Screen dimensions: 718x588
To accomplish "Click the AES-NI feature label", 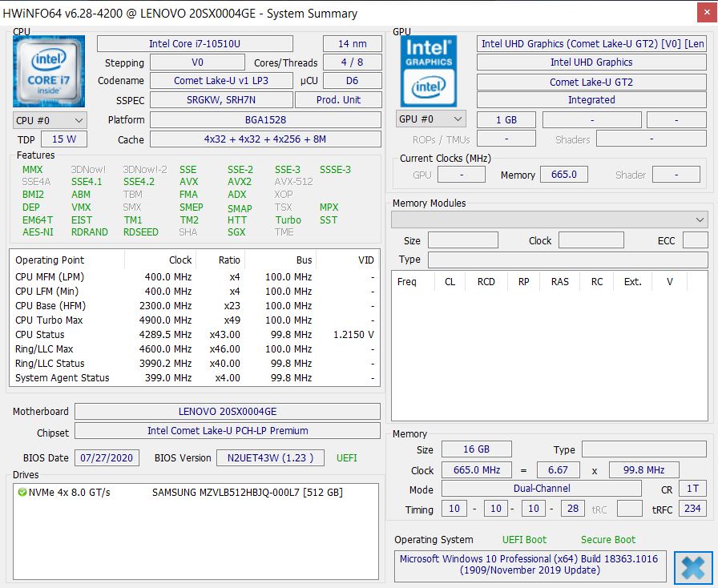I will point(38,232).
